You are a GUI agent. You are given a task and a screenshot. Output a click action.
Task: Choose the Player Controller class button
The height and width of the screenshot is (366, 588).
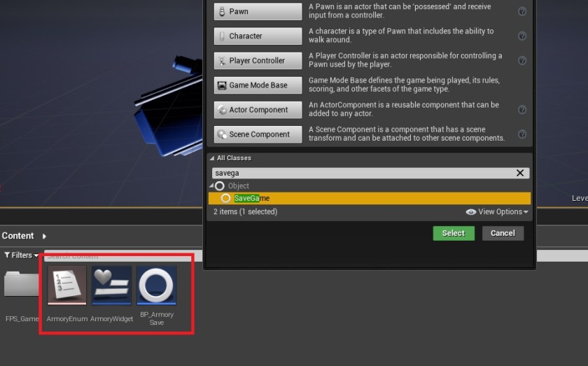click(258, 60)
